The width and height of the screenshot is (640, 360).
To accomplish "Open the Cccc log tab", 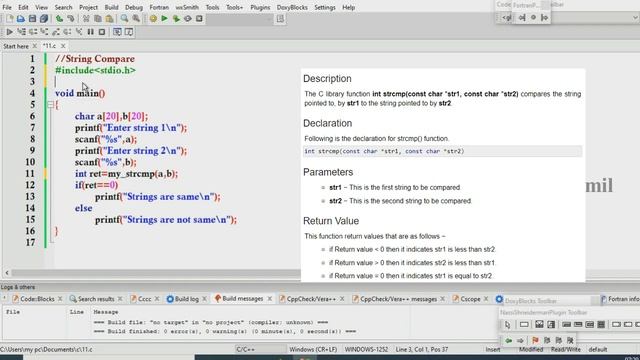I will tap(144, 299).
